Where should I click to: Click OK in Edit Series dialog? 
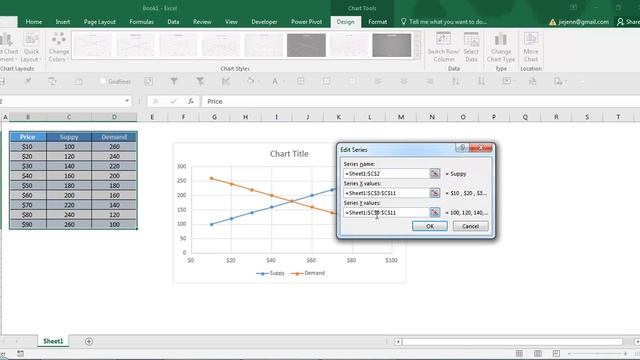(x=430, y=226)
